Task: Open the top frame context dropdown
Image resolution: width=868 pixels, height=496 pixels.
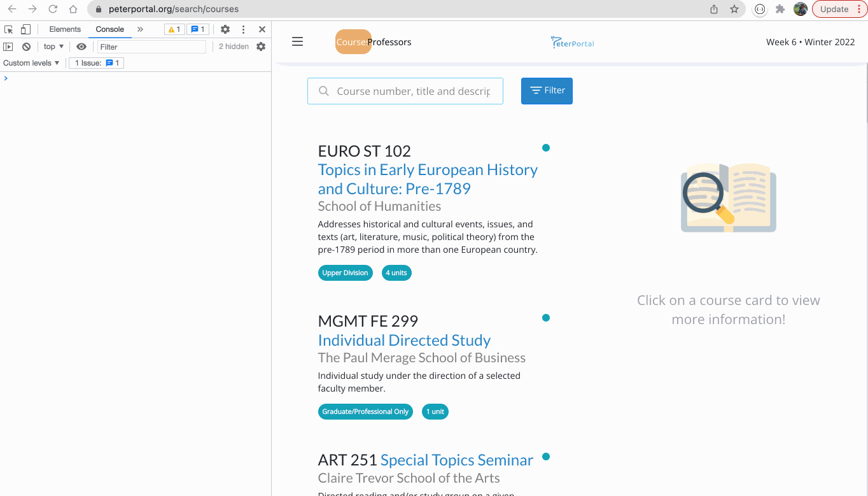Action: [53, 46]
